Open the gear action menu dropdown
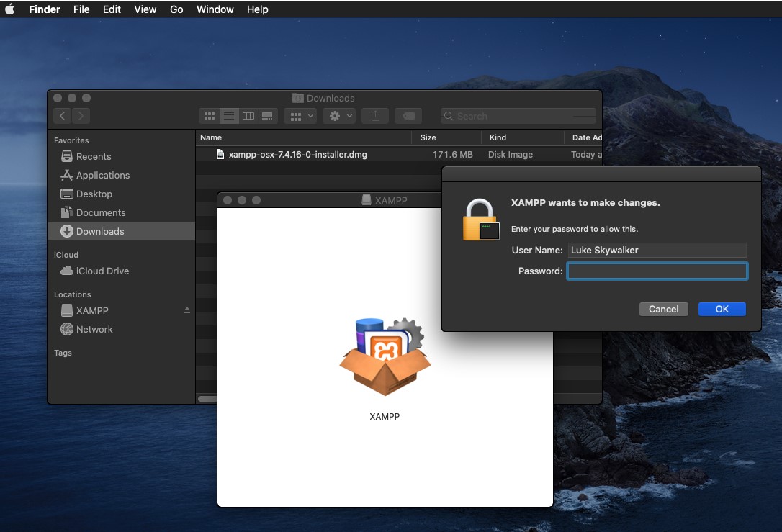Viewport: 782px width, 532px height. [339, 116]
